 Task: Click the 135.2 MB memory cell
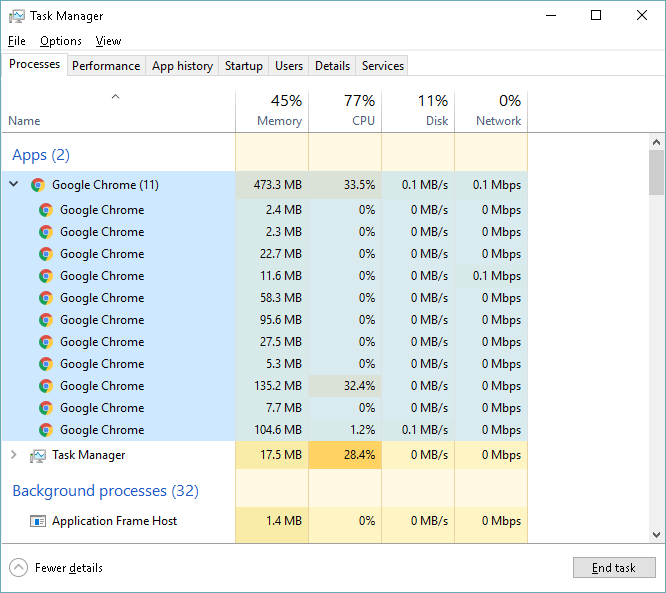[272, 386]
